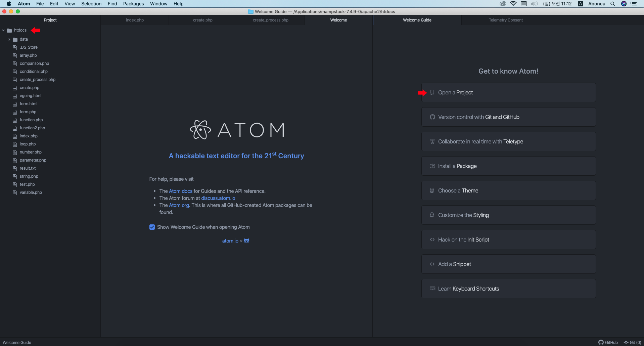Open the Atom org link
Screen dimensions: 644x346
179,205
